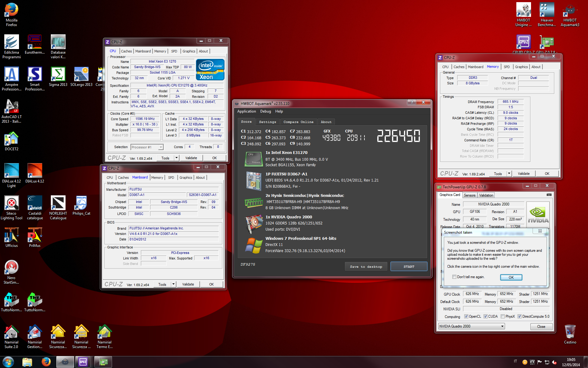This screenshot has height=368, width=588.
Task: Toggle PhysX checkbox in GPU-Z
Action: tap(503, 316)
